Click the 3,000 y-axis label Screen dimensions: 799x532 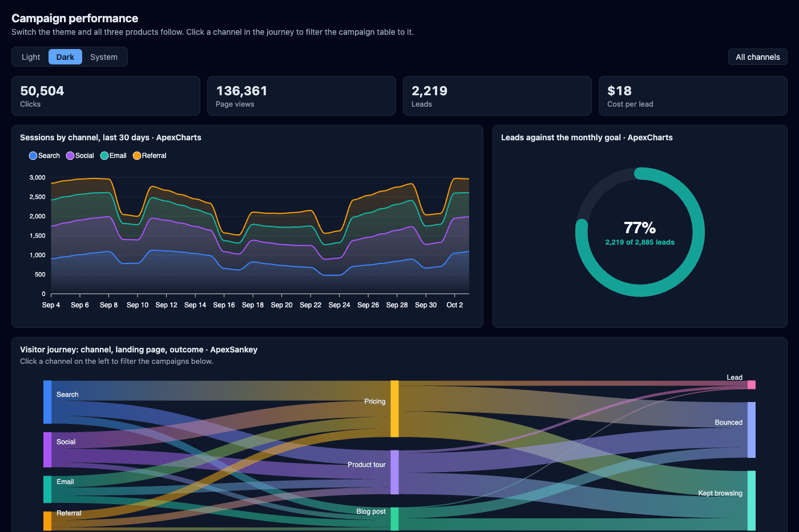point(38,178)
